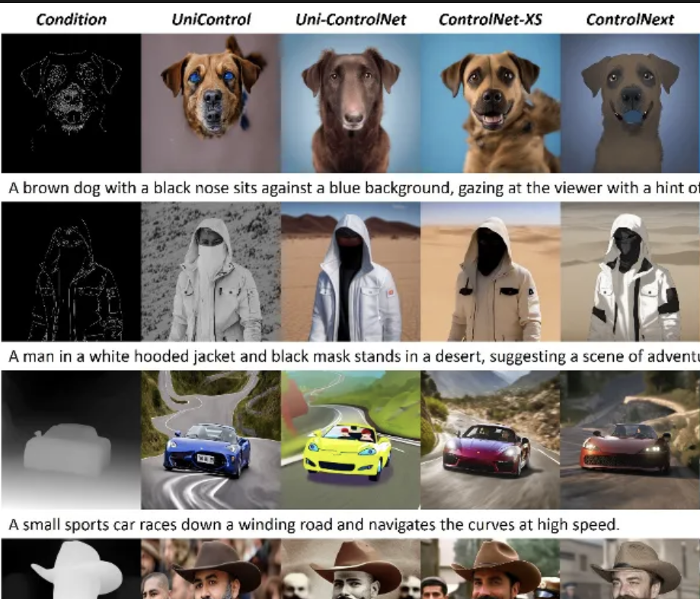Click the ControlNext column header

click(629, 20)
